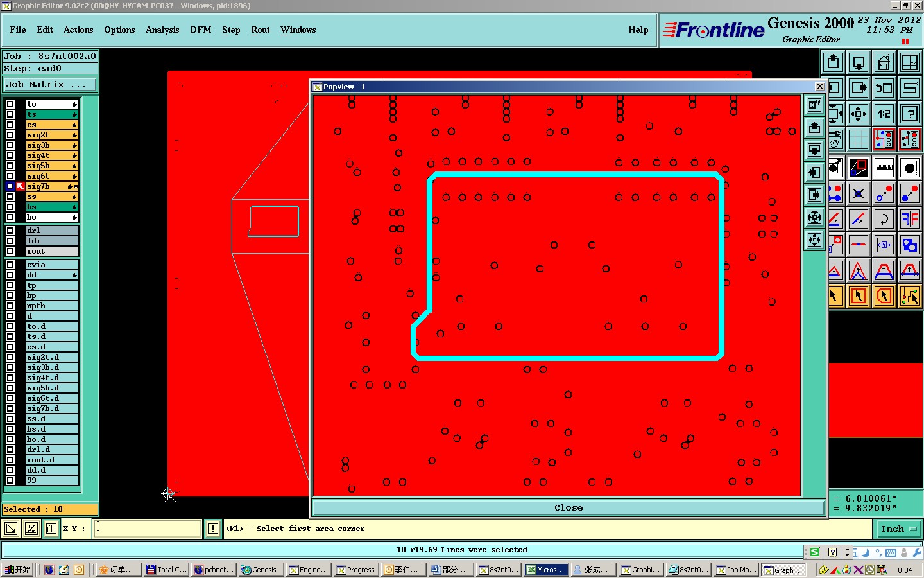Click the 'Selected : 10' status label

50,509
